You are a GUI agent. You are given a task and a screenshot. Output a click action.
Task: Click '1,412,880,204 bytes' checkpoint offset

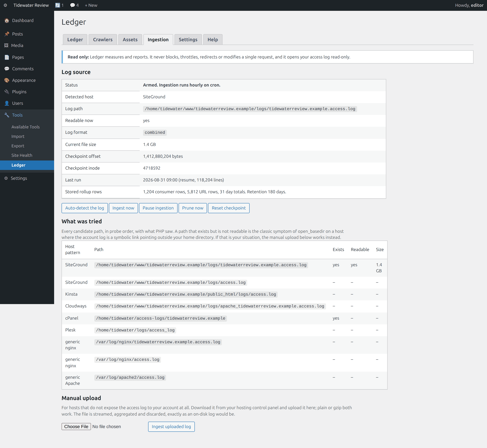tap(163, 156)
